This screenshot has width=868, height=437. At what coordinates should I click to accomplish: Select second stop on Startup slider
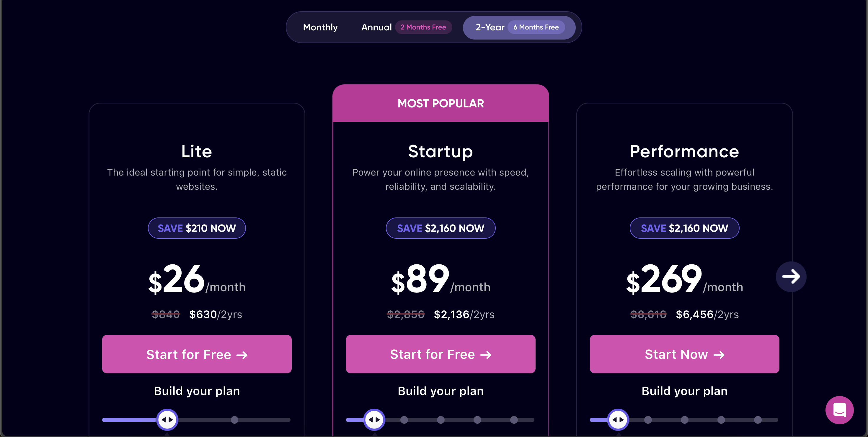404,420
